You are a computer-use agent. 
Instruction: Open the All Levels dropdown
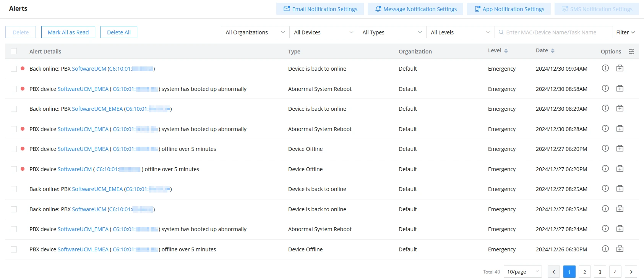(x=460, y=32)
